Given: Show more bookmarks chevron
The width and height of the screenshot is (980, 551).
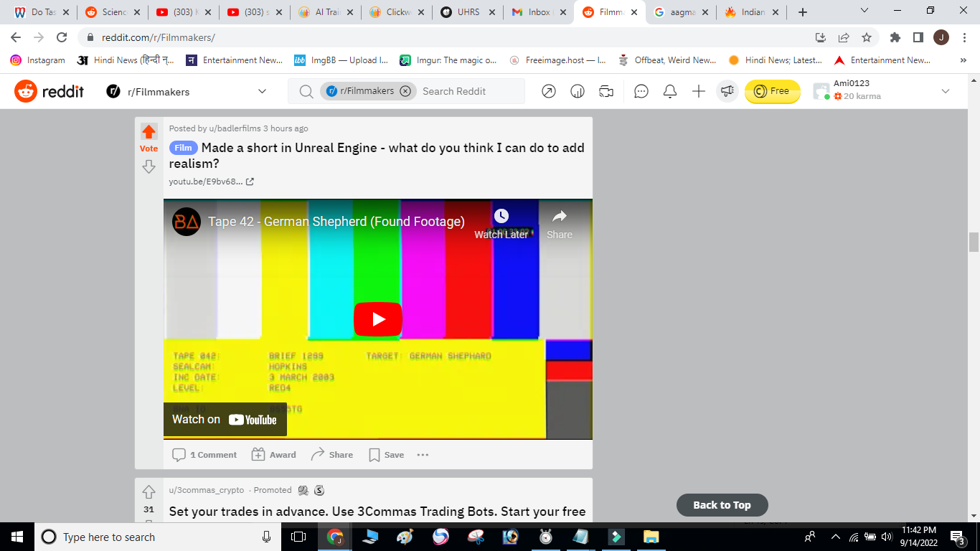Looking at the screenshot, I should pyautogui.click(x=963, y=60).
